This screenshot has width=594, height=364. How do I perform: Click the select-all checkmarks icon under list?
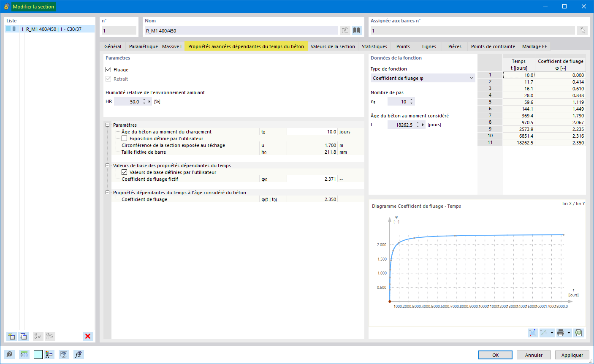click(x=38, y=336)
